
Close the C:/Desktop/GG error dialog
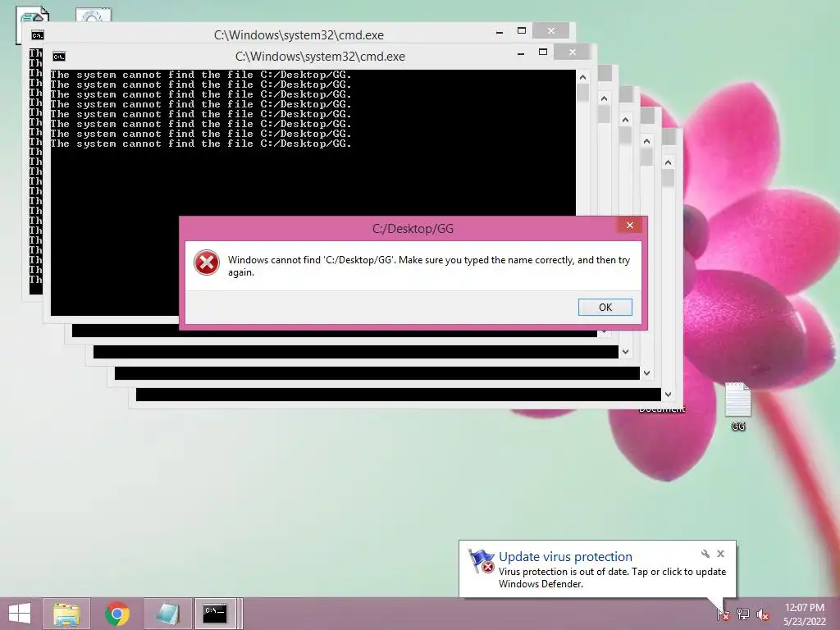630,225
